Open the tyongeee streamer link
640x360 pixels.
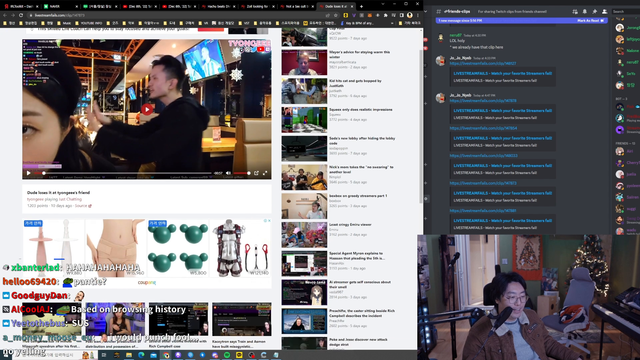(35, 199)
